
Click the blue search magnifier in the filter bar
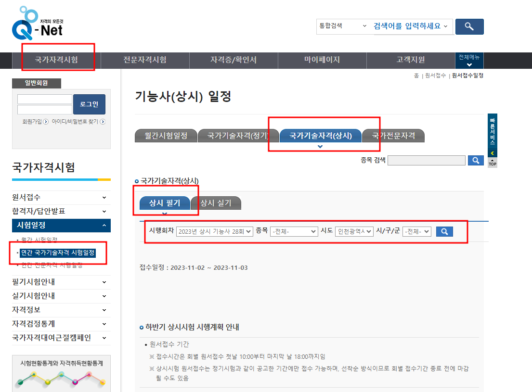(444, 231)
